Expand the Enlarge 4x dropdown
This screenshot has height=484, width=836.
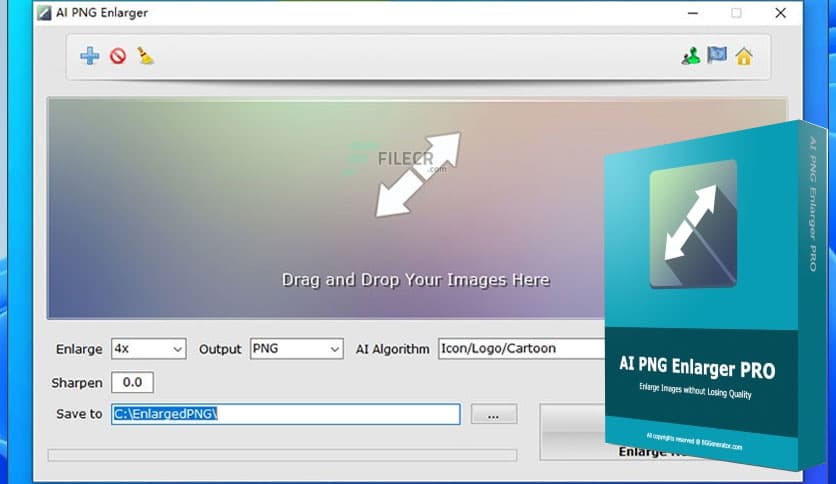(x=149, y=349)
